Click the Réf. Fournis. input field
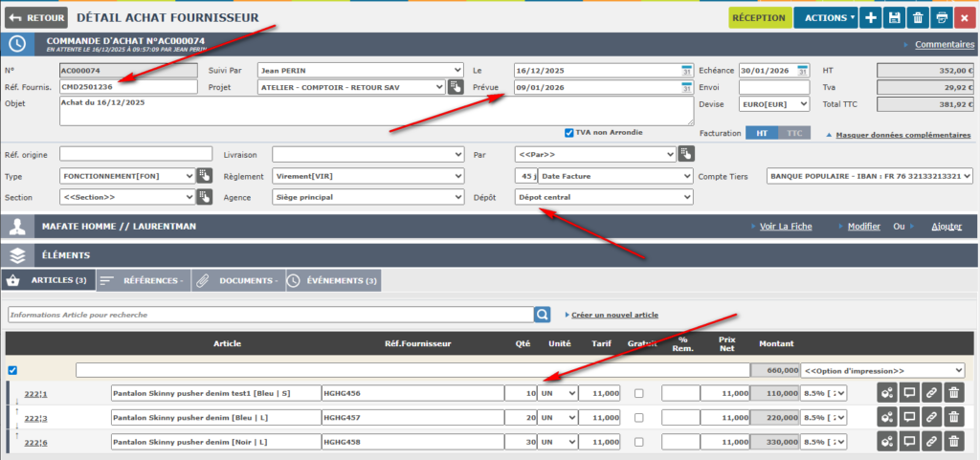 pos(127,87)
